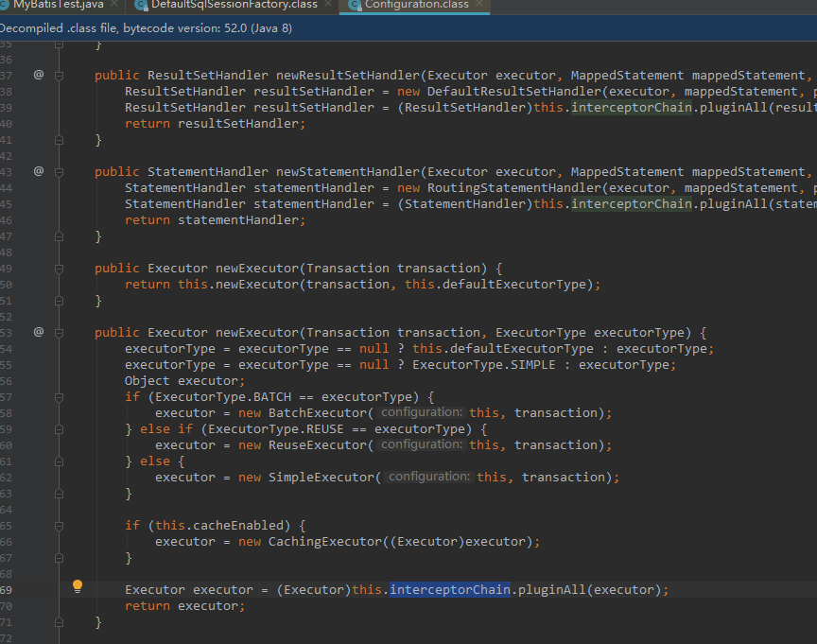Click the @ gutter icon on line 53
Screen dimensions: 817x644
pos(39,332)
